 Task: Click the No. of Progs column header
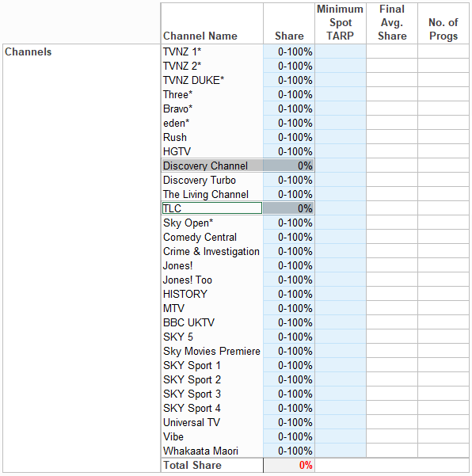tap(443, 24)
